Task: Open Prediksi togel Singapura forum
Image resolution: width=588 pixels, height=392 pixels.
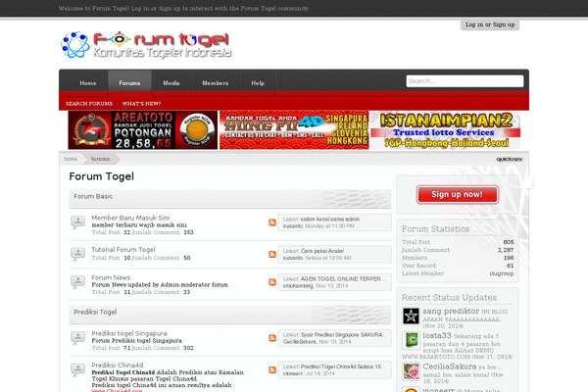Action: click(x=129, y=333)
